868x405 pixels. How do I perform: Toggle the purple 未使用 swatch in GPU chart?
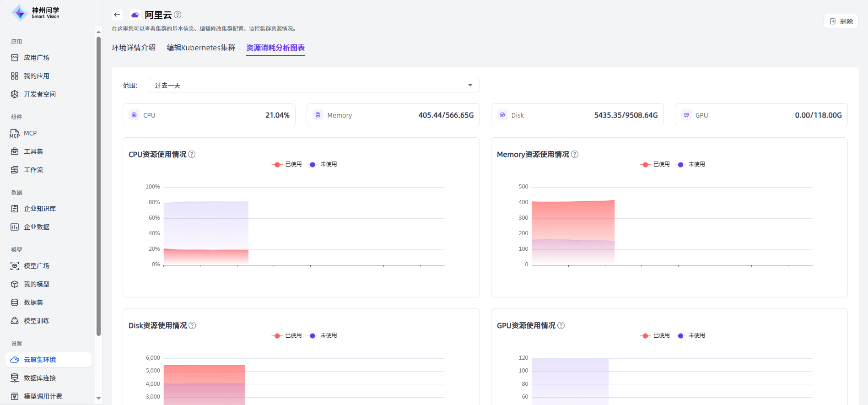(681, 335)
